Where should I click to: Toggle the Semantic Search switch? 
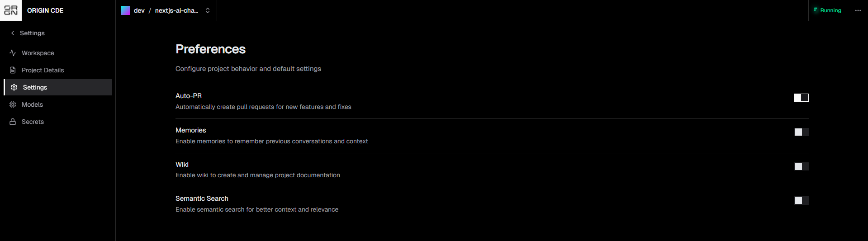(x=801, y=200)
